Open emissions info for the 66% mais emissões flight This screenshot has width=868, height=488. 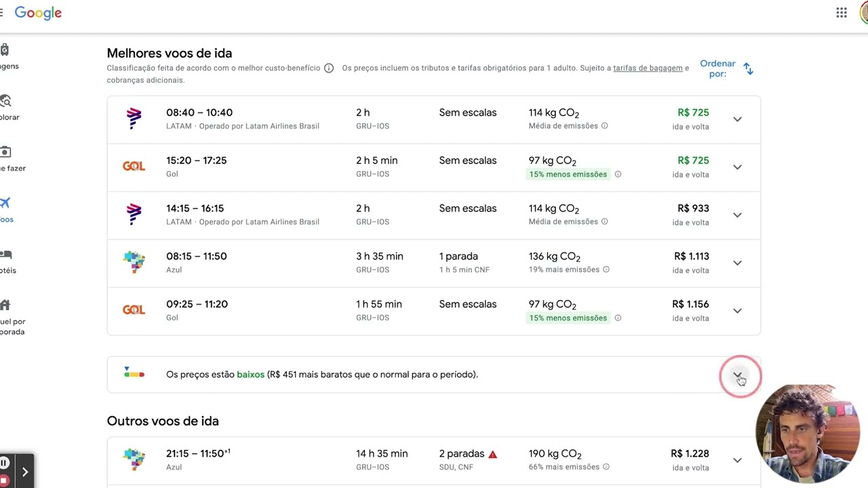pyautogui.click(x=606, y=467)
